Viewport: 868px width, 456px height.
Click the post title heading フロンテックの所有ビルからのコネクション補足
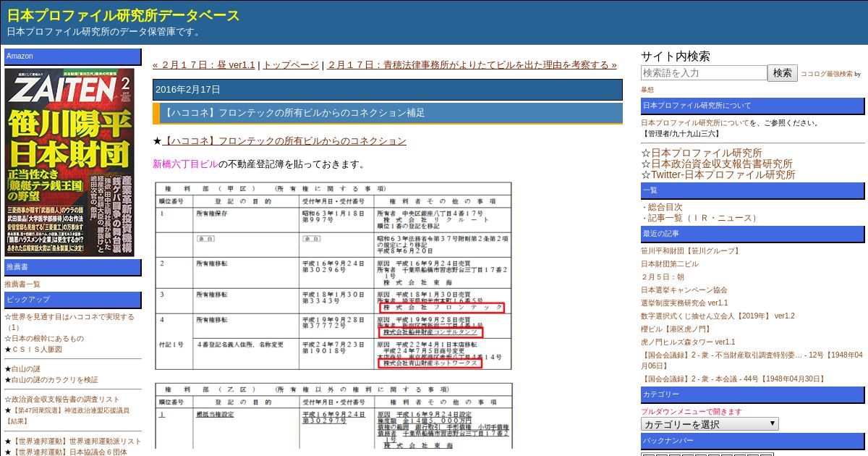[388, 113]
